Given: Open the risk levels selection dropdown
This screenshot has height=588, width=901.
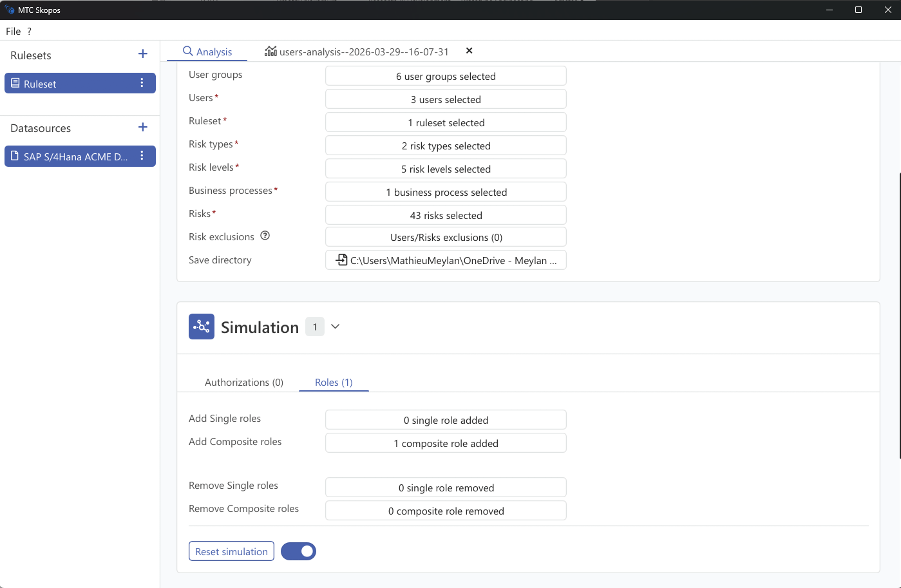Looking at the screenshot, I should [x=445, y=168].
